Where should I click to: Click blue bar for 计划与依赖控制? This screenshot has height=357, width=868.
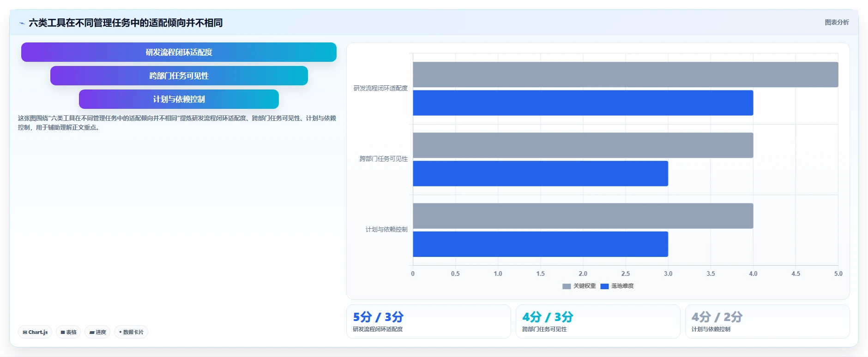(x=540, y=244)
